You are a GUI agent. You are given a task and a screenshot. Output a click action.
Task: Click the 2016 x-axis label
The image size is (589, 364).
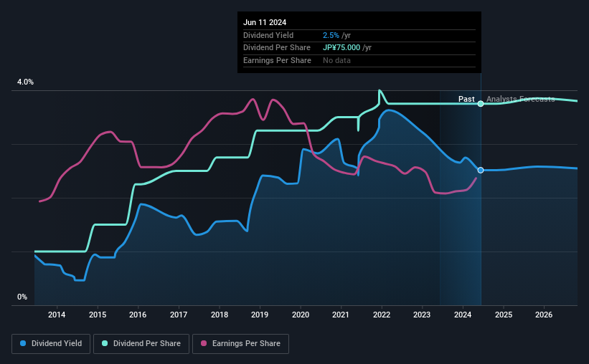pyautogui.click(x=138, y=315)
